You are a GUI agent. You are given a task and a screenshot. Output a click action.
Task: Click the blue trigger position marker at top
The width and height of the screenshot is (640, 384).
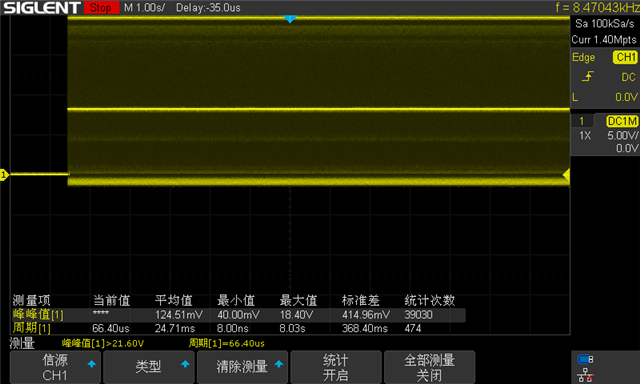(x=290, y=19)
